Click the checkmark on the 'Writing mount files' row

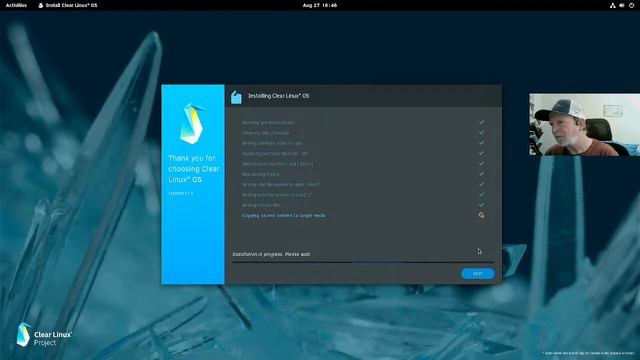pos(481,205)
